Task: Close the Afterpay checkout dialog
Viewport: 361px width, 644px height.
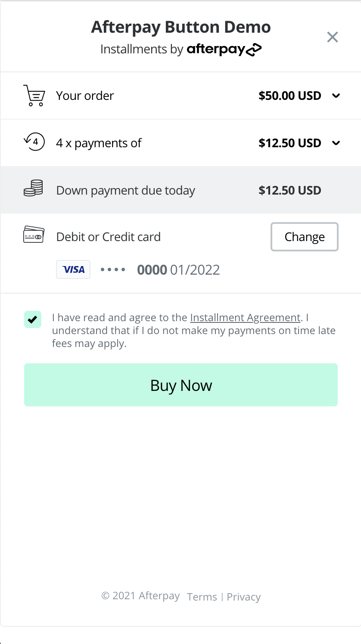Action: click(x=332, y=37)
